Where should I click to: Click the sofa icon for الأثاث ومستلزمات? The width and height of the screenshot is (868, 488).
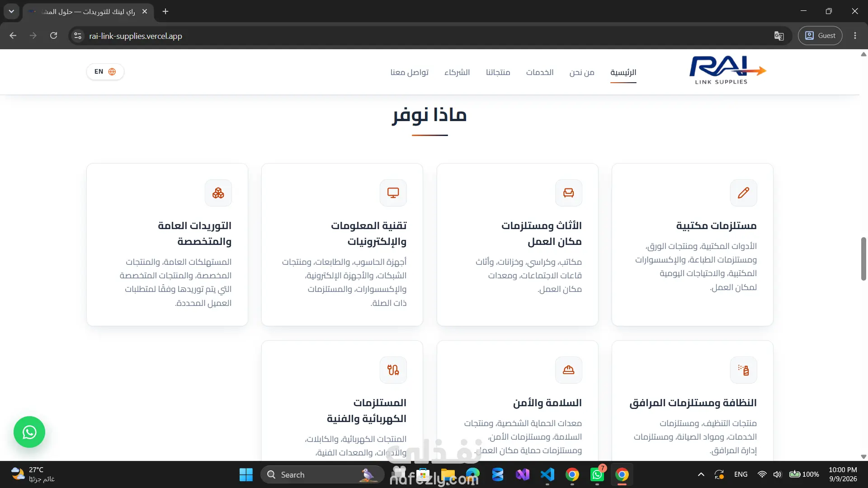coord(569,193)
